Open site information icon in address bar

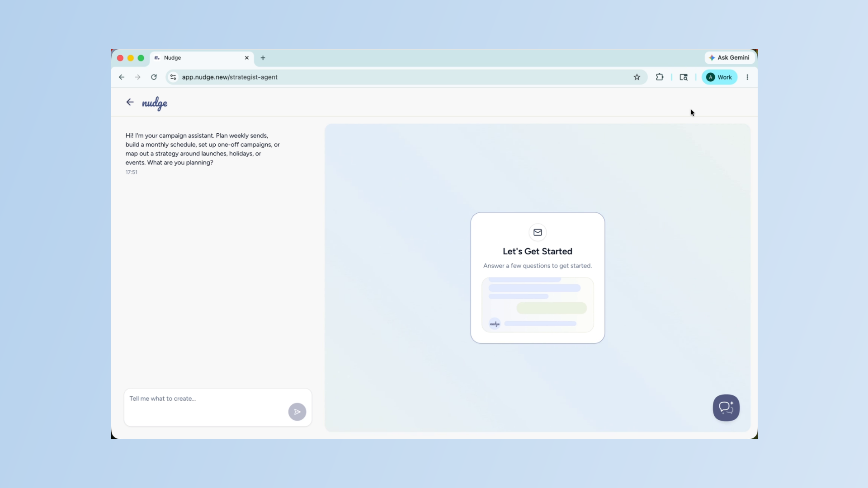tap(173, 77)
